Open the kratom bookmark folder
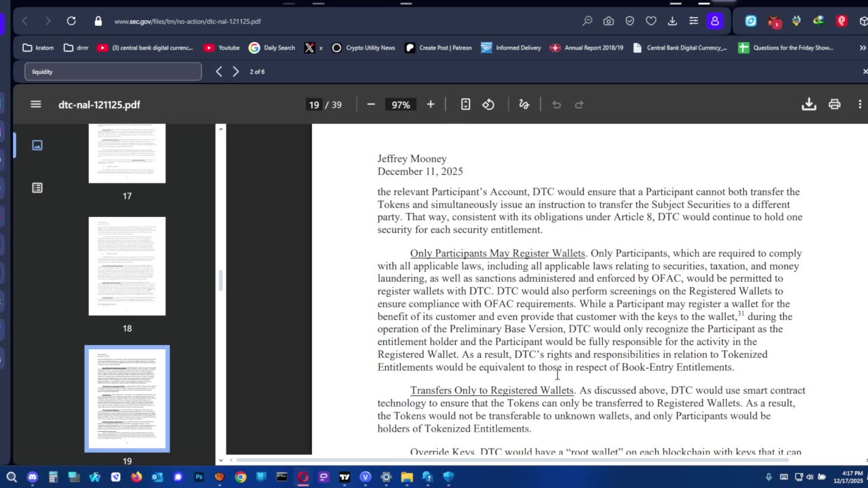The width and height of the screenshot is (868, 488). point(38,47)
